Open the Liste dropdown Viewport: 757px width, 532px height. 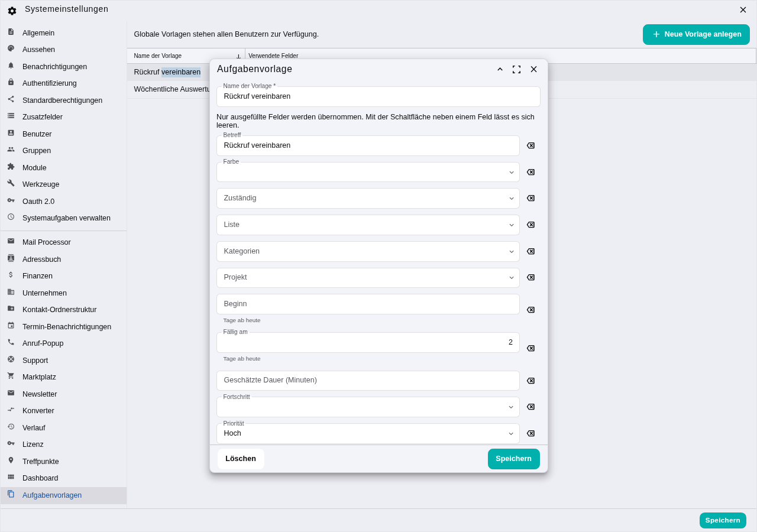tap(368, 225)
